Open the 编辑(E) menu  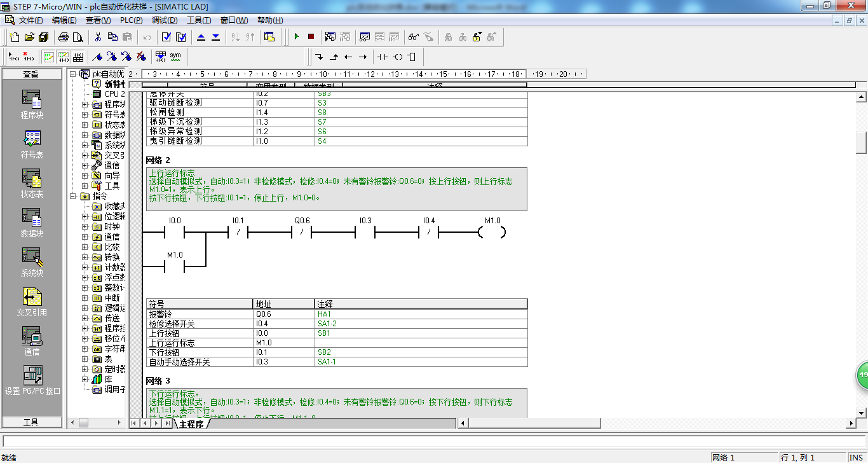[x=64, y=20]
